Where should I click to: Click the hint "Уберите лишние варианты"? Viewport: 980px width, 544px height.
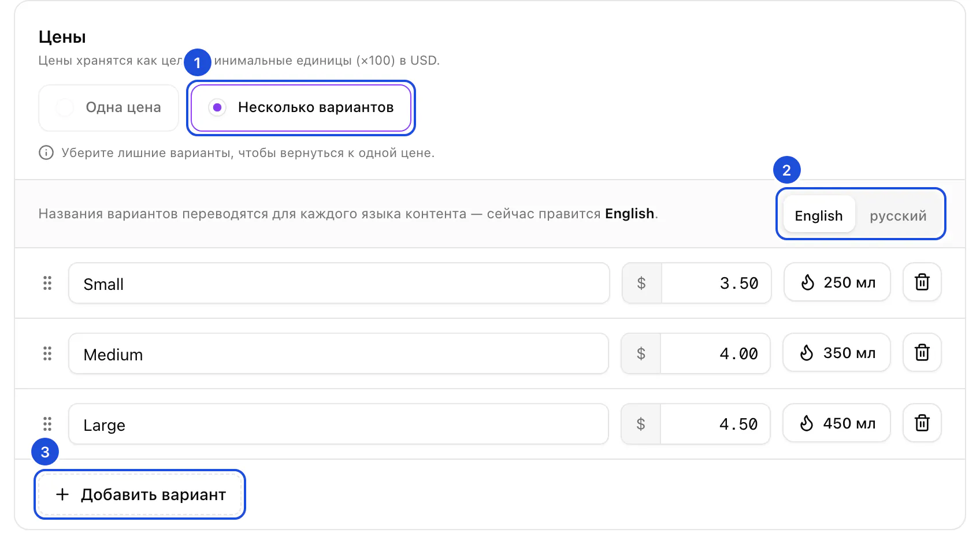pyautogui.click(x=146, y=152)
